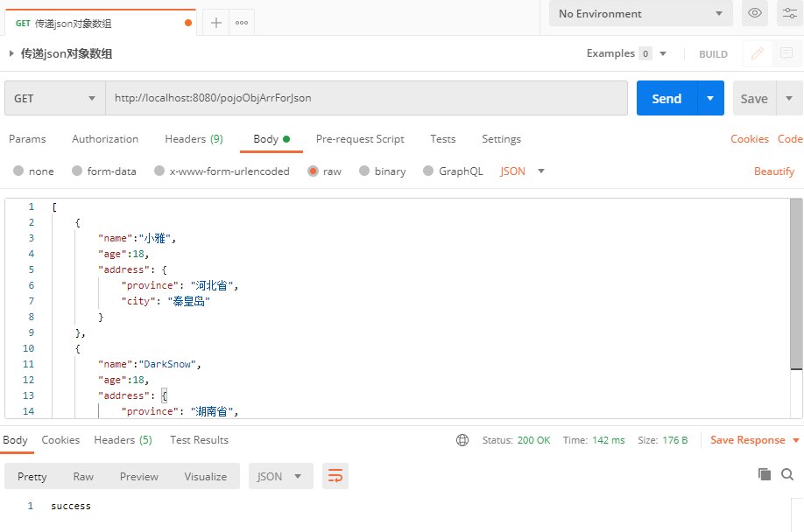The image size is (804, 532).
Task: Click the BUILD button
Action: click(713, 54)
